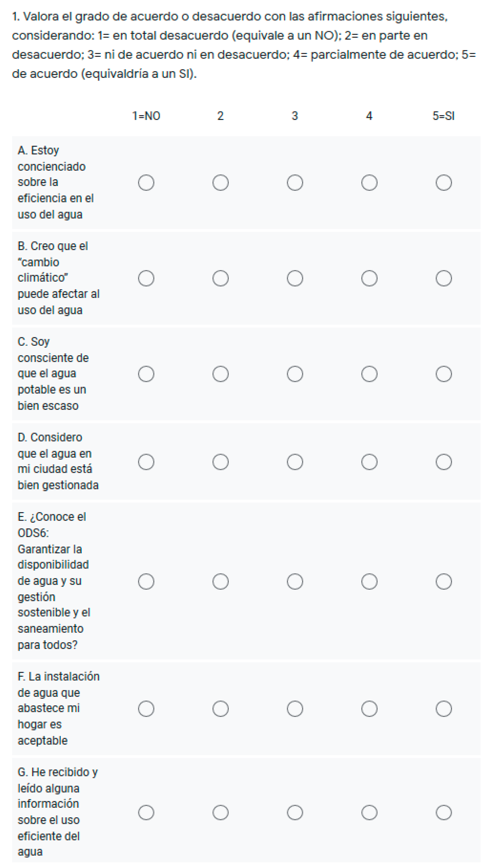489x868 pixels.
Task: Select 2 for D agua bien gestionada
Action: pos(221,462)
